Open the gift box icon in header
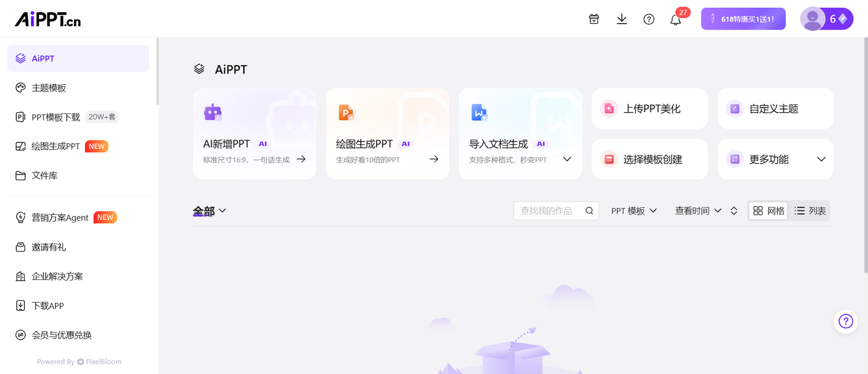The width and height of the screenshot is (868, 374). [x=594, y=19]
